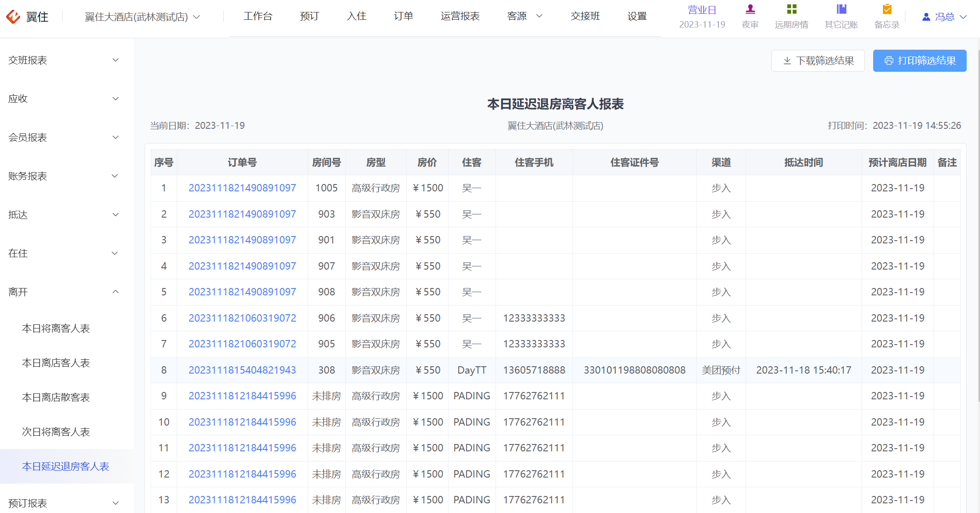Click the 住客证件号 column header
Image resolution: width=980 pixels, height=513 pixels.
point(635,162)
